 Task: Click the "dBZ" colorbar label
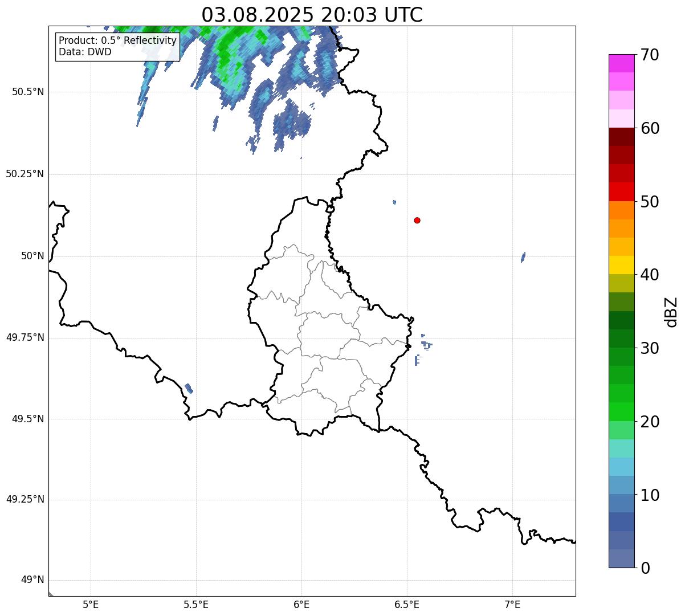[x=671, y=312]
